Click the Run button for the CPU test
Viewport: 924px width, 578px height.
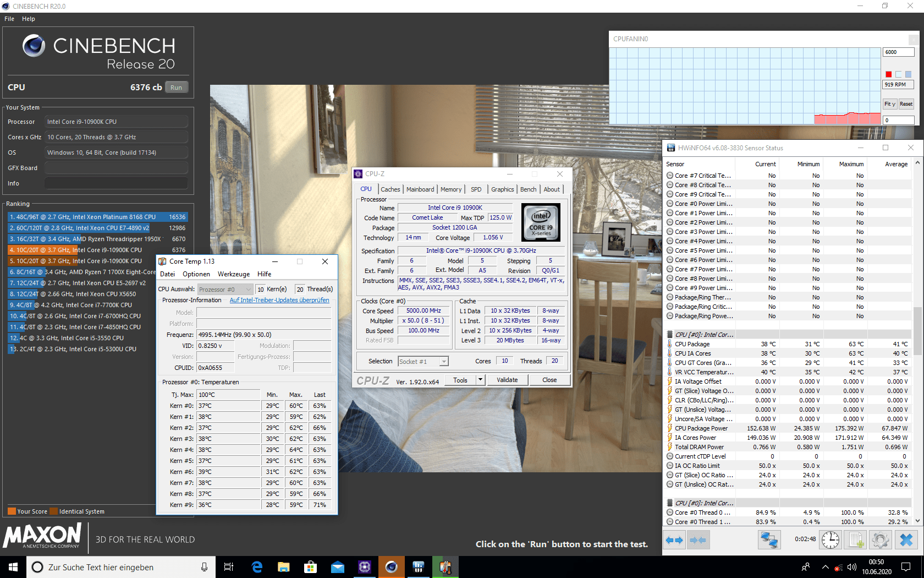pos(177,87)
